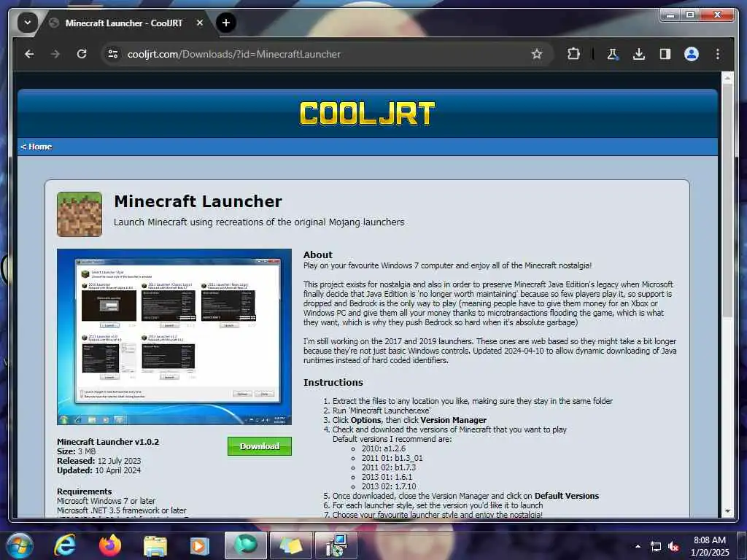Maximize the browser window
This screenshot has width=747, height=560.
point(690,15)
